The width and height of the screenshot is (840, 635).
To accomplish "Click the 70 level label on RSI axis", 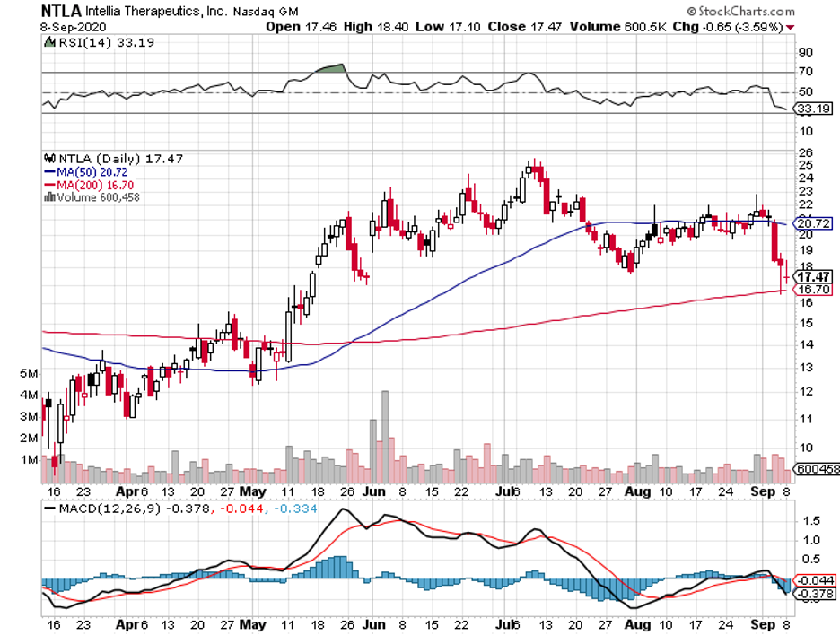I will tap(805, 72).
